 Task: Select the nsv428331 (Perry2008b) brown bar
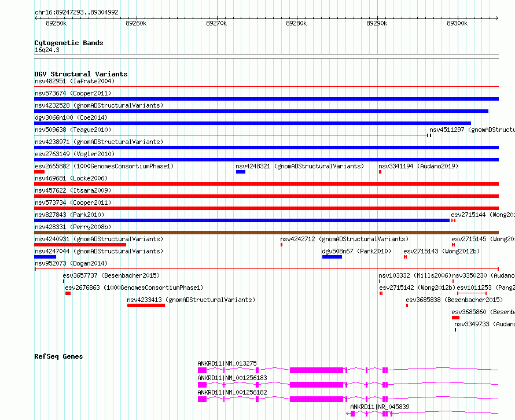(266, 233)
